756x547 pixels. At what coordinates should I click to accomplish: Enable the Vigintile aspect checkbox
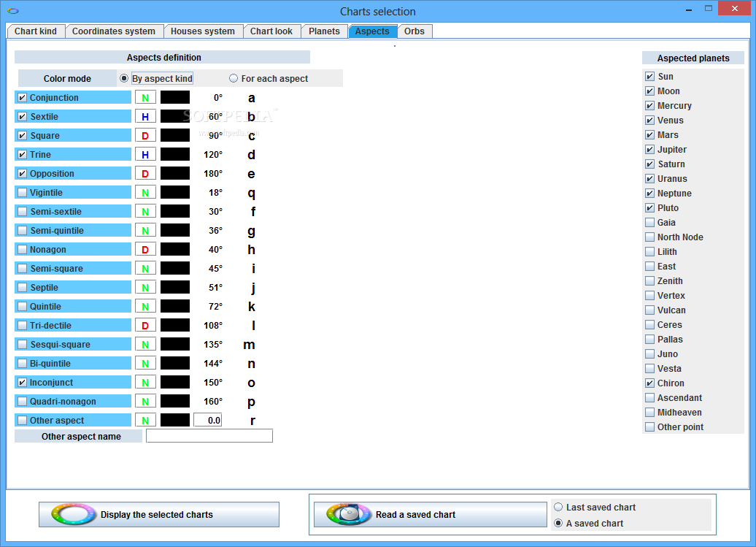point(22,193)
